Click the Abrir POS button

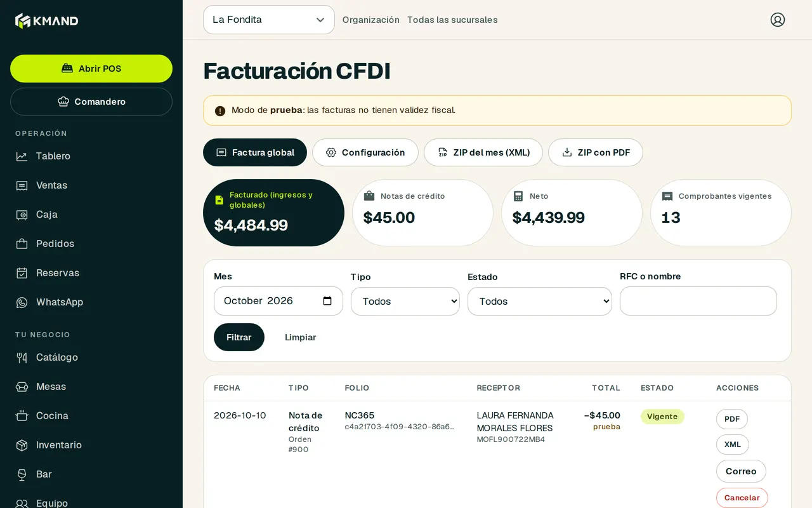[x=91, y=69]
